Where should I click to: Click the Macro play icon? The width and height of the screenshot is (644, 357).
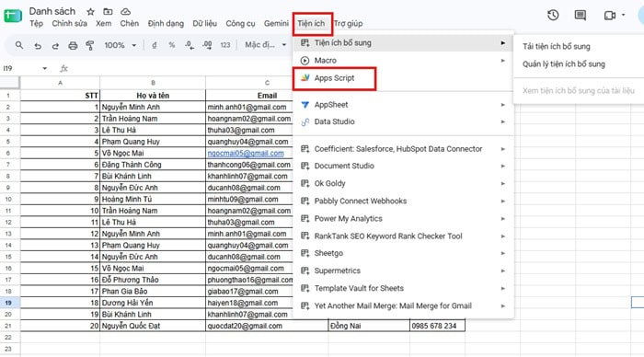click(305, 61)
